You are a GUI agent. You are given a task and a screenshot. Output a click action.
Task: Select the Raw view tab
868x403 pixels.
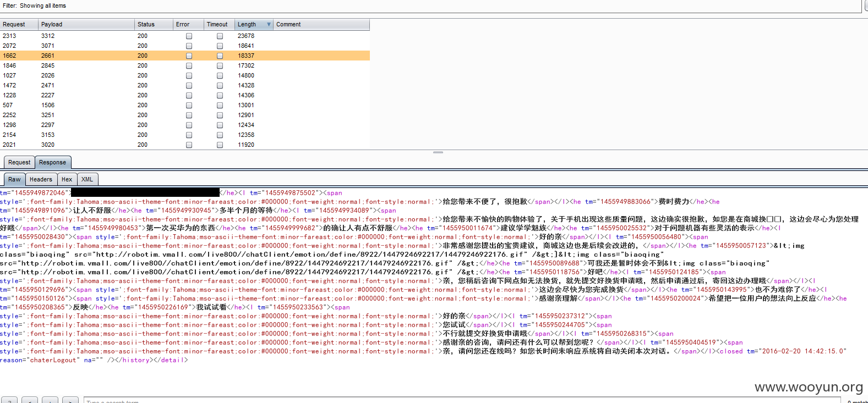tap(14, 179)
